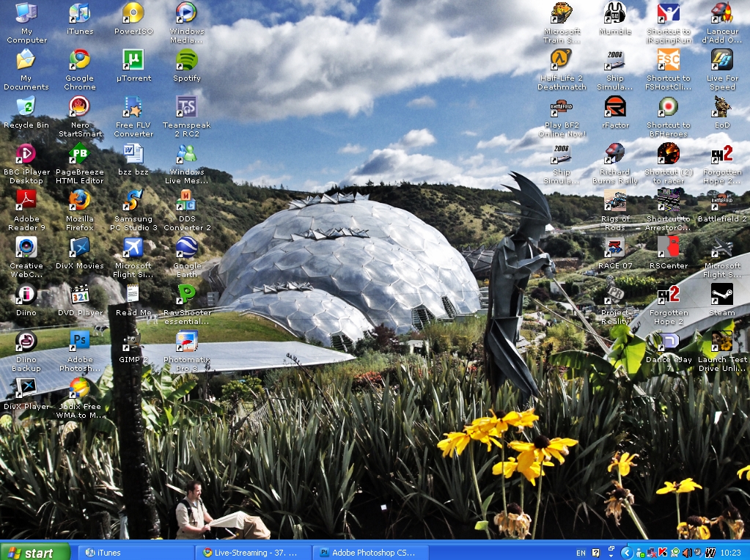Open the Diino shortcut with the pink icon
The width and height of the screenshot is (750, 560).
click(26, 295)
